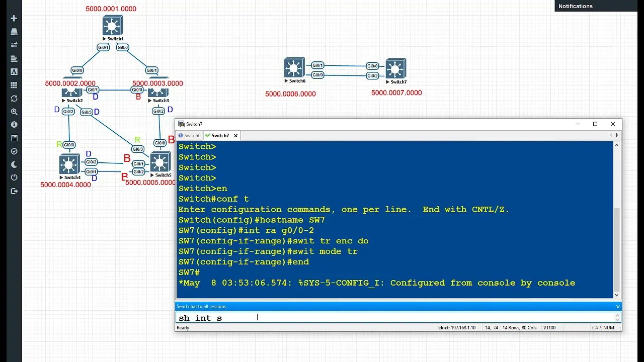Select the Switch1 node icon

point(112,26)
